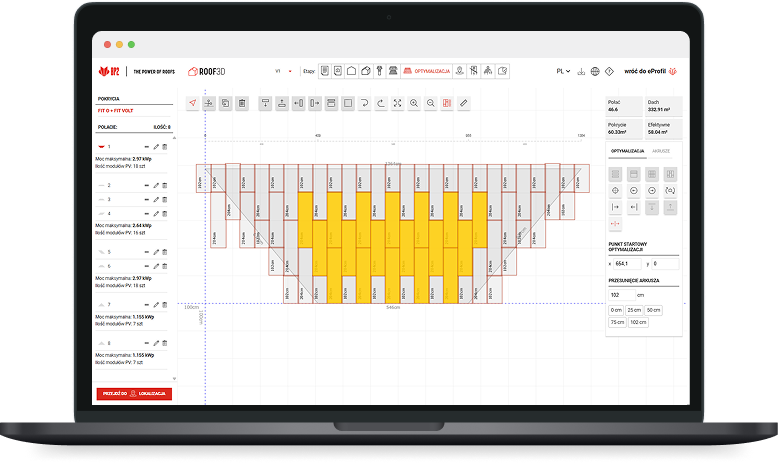Click the Przejdź do Lokalizacja button
778x464 pixels.
coord(134,394)
